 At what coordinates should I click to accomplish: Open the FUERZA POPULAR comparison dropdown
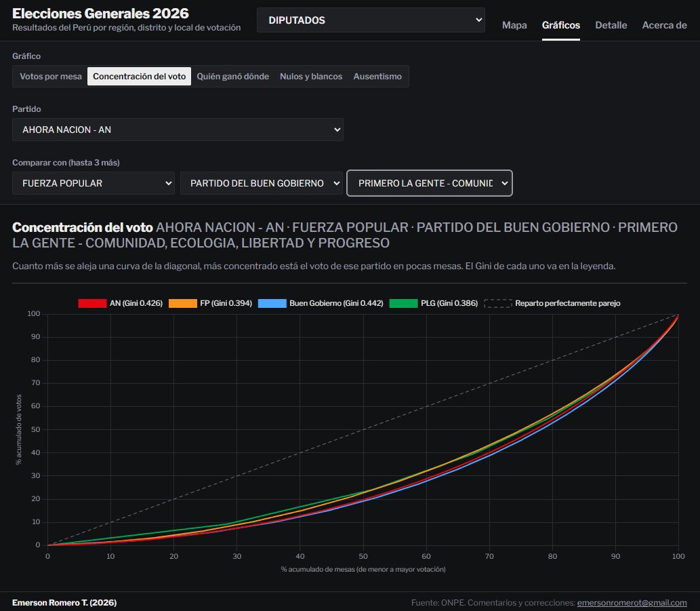tap(94, 183)
